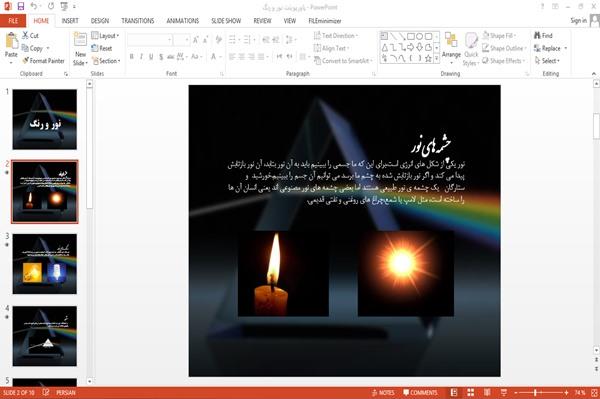Switch to the REVIEW tab
600x399 pixels.
[262, 21]
